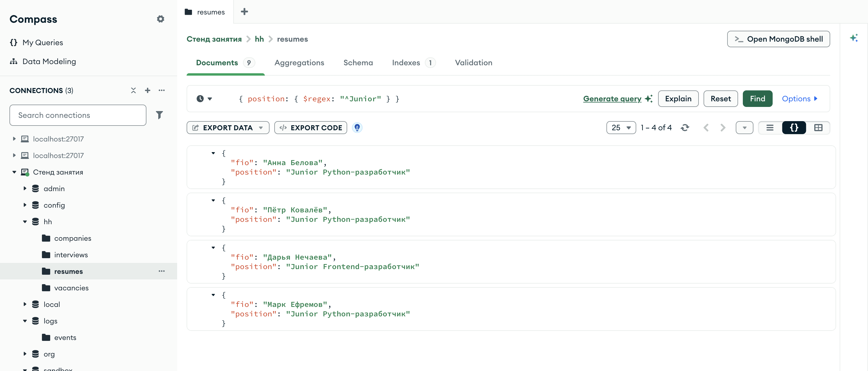The width and height of the screenshot is (868, 371).
Task: Open query history clock icon
Action: pyautogui.click(x=204, y=99)
